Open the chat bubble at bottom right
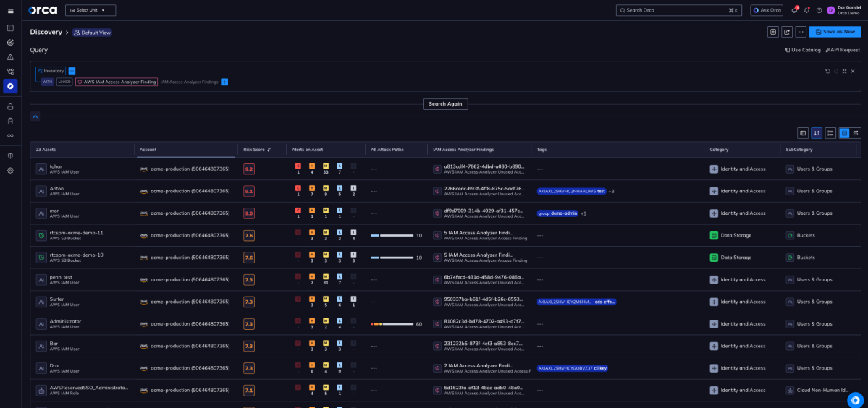The image size is (868, 408). coord(855,400)
